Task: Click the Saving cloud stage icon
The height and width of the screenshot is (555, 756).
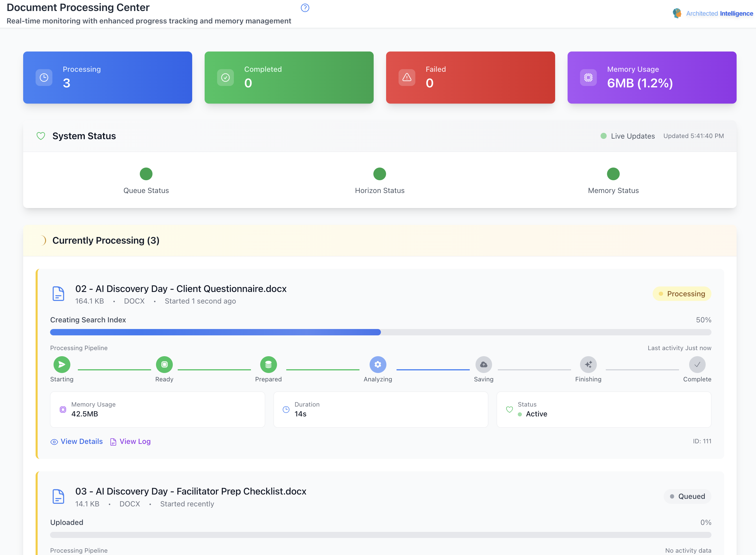Action: pyautogui.click(x=484, y=365)
